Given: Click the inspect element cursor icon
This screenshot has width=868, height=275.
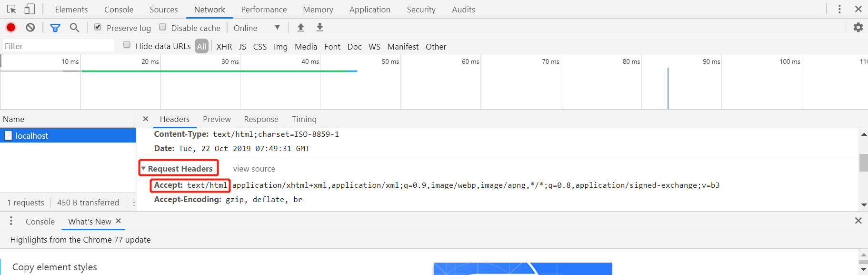Looking at the screenshot, I should click(12, 9).
